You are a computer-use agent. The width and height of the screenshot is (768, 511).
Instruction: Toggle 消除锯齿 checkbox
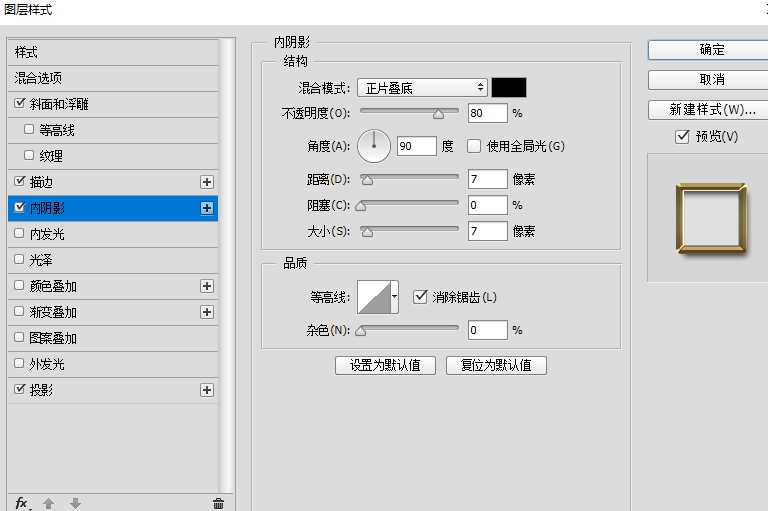click(420, 297)
